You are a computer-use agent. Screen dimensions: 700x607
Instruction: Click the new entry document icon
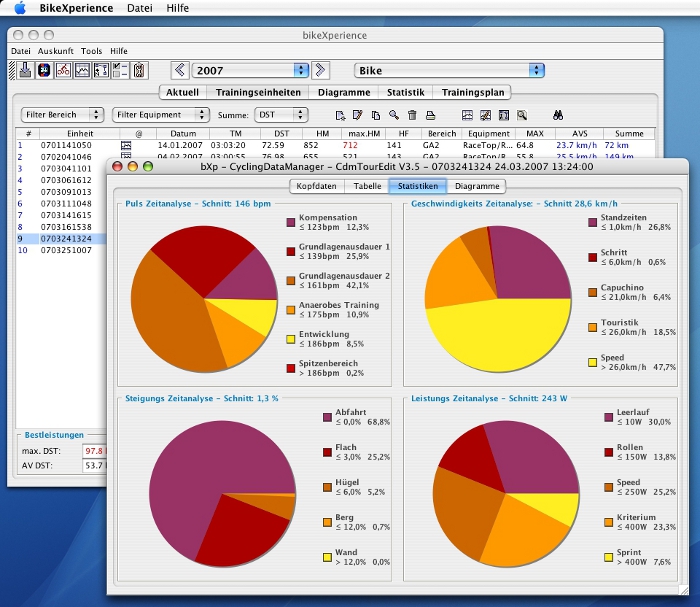point(341,115)
